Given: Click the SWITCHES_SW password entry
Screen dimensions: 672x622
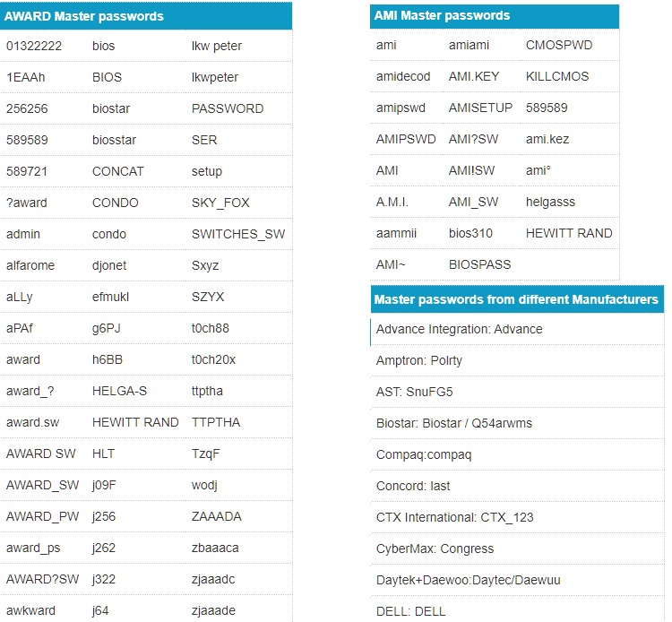Looking at the screenshot, I should 238,234.
